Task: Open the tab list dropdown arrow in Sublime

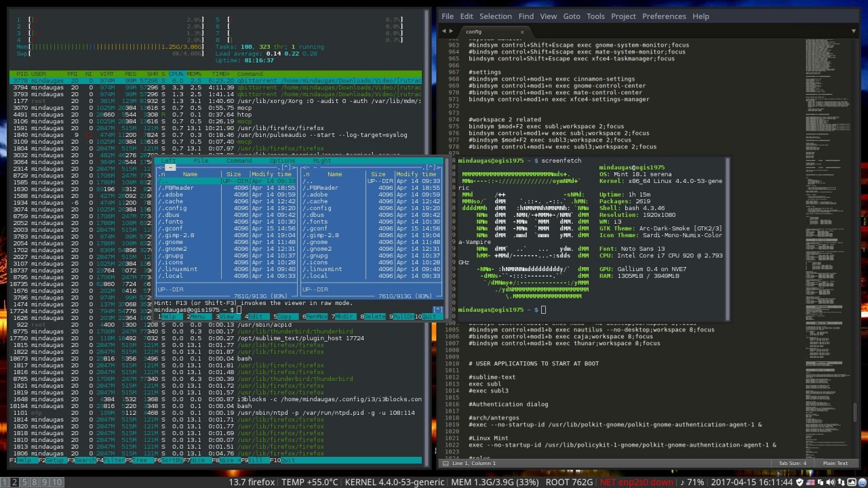Action: click(854, 31)
